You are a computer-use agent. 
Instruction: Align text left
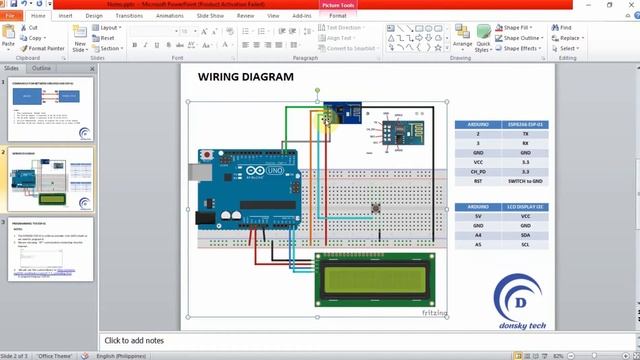click(x=245, y=45)
